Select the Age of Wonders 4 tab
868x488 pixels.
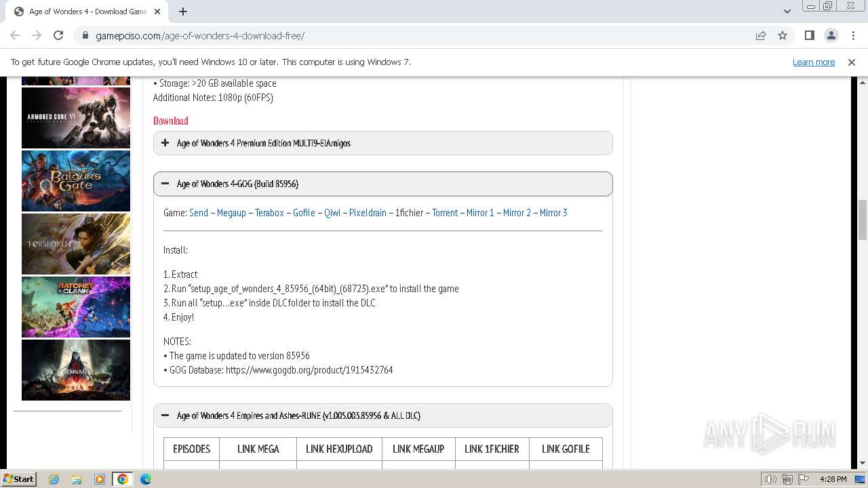point(87,12)
